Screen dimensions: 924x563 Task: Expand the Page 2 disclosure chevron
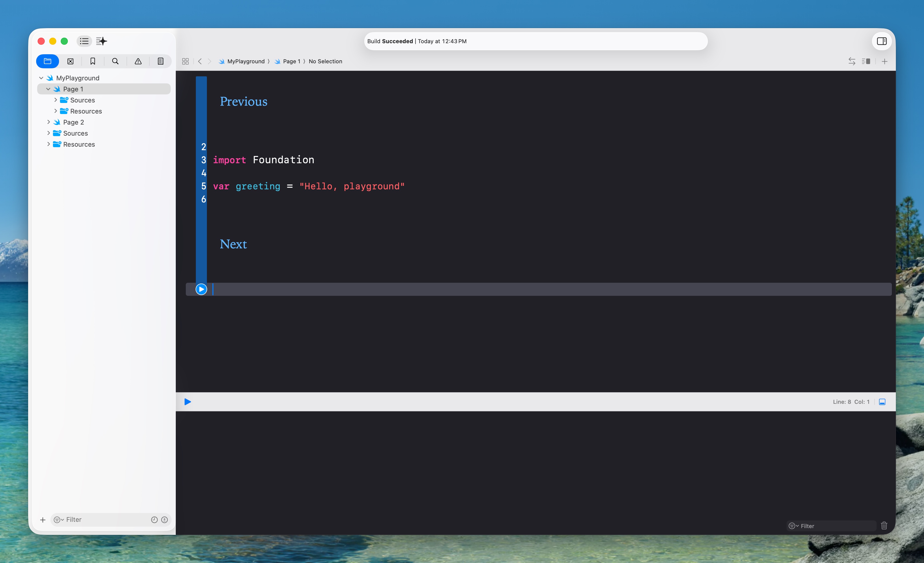click(x=48, y=122)
